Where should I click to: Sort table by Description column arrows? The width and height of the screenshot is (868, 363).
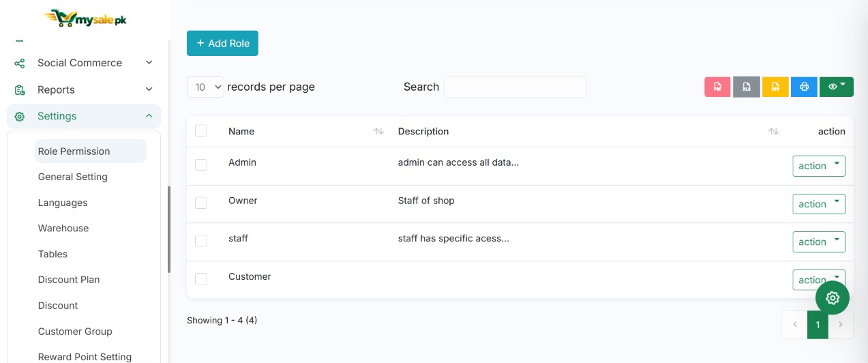click(x=773, y=131)
